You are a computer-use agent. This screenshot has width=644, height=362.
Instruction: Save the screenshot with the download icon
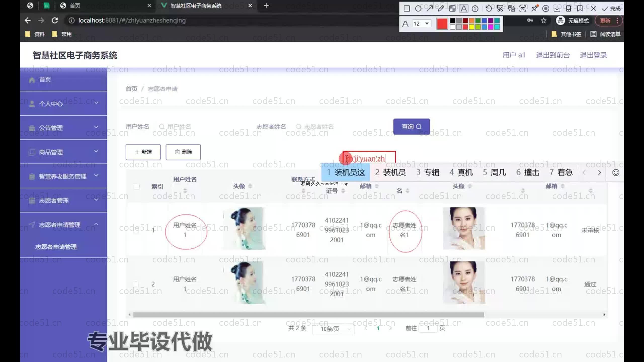click(x=557, y=9)
